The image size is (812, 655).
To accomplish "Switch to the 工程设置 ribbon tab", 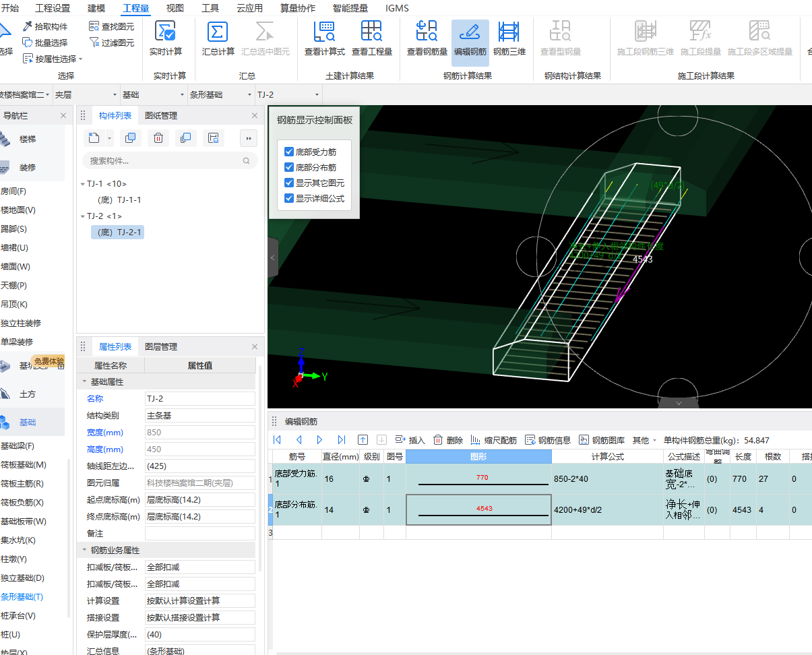I will 53,8.
